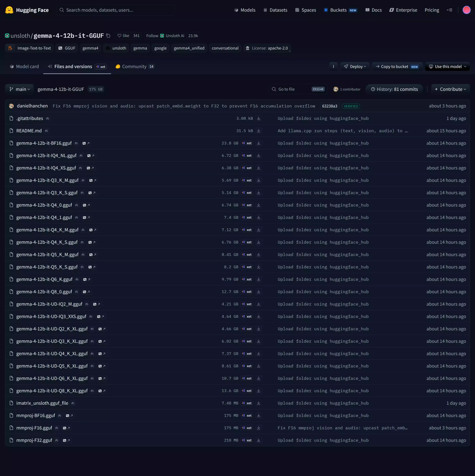Download gemma-4-12b-it-UD-Q4_K_XL.gguf file
Viewport: 475px width, 476px height.
[259, 353]
